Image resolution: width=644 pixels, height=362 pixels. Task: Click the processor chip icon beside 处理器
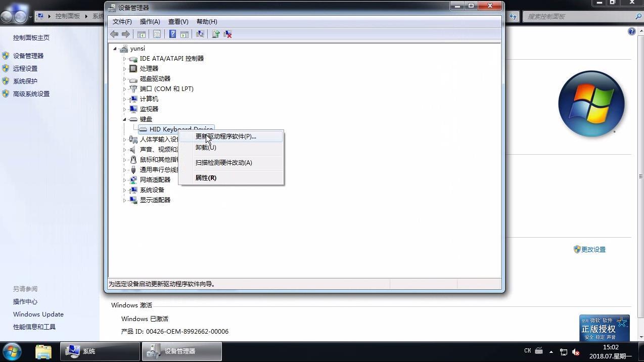133,69
